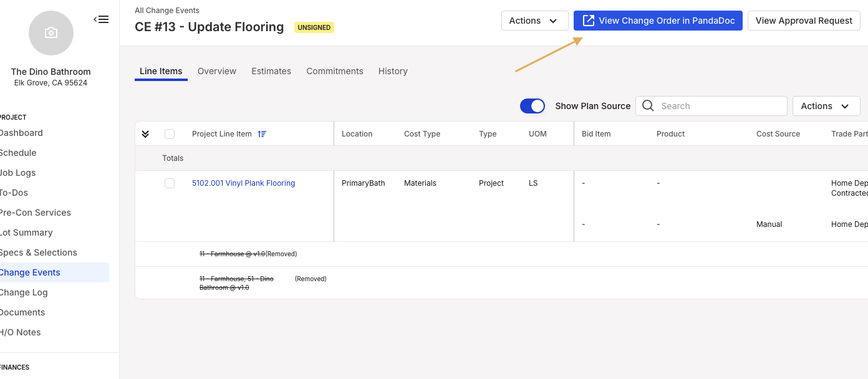Viewport: 868px width, 379px height.
Task: Open the Actions dropdown beside the search box
Action: 826,106
